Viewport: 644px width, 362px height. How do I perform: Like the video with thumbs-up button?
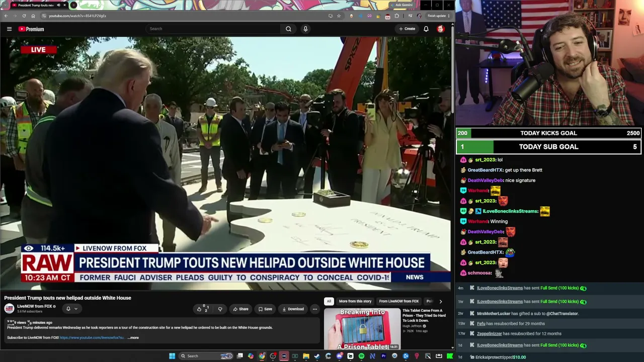[x=202, y=309]
